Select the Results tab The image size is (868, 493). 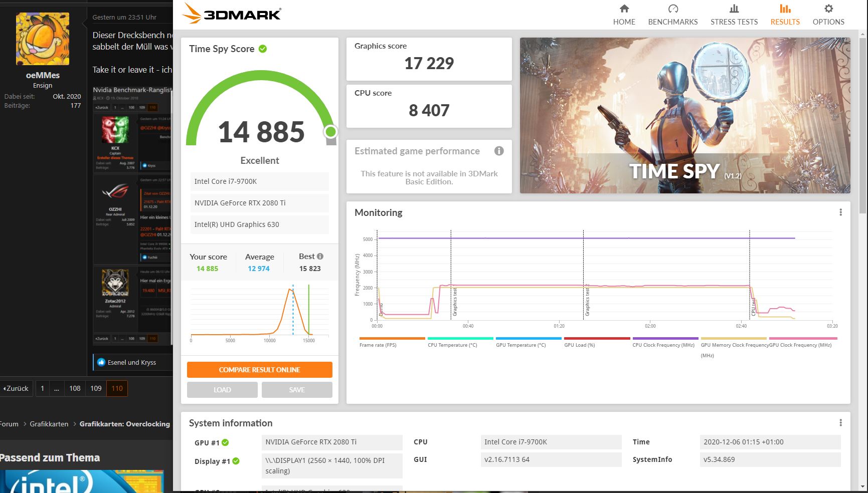(785, 15)
